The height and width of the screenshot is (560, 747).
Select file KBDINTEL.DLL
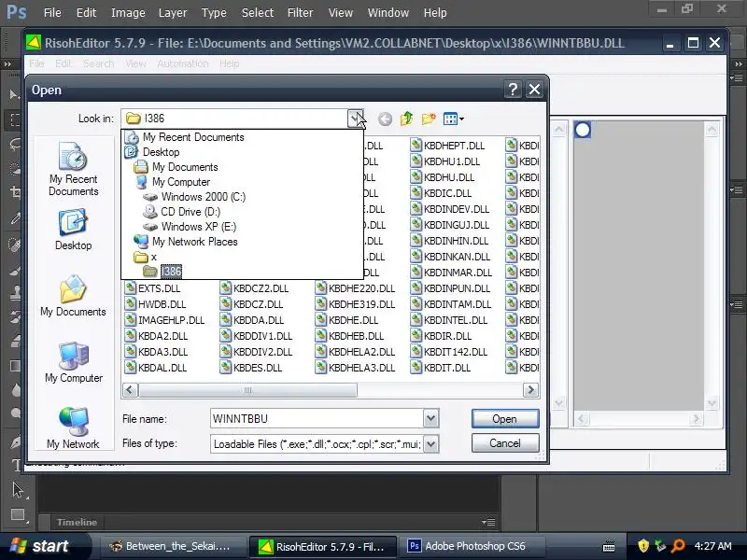(449, 320)
